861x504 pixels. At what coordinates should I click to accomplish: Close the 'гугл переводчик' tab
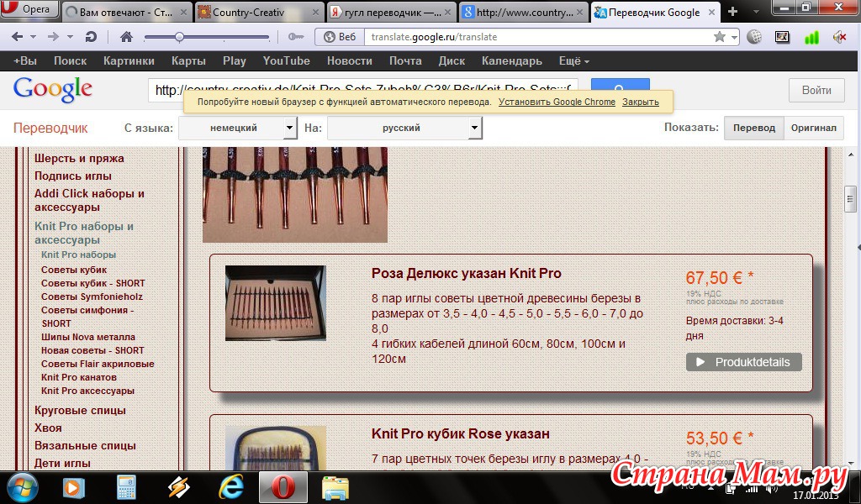[x=449, y=12]
